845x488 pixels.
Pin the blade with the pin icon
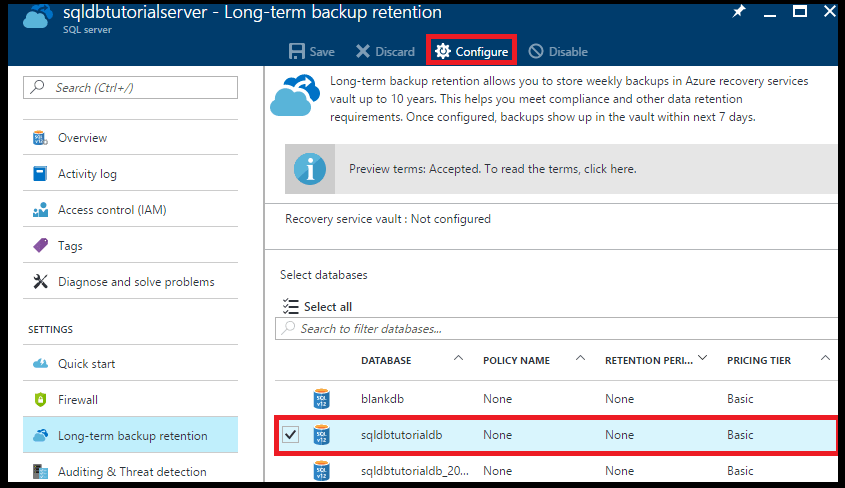tap(738, 11)
